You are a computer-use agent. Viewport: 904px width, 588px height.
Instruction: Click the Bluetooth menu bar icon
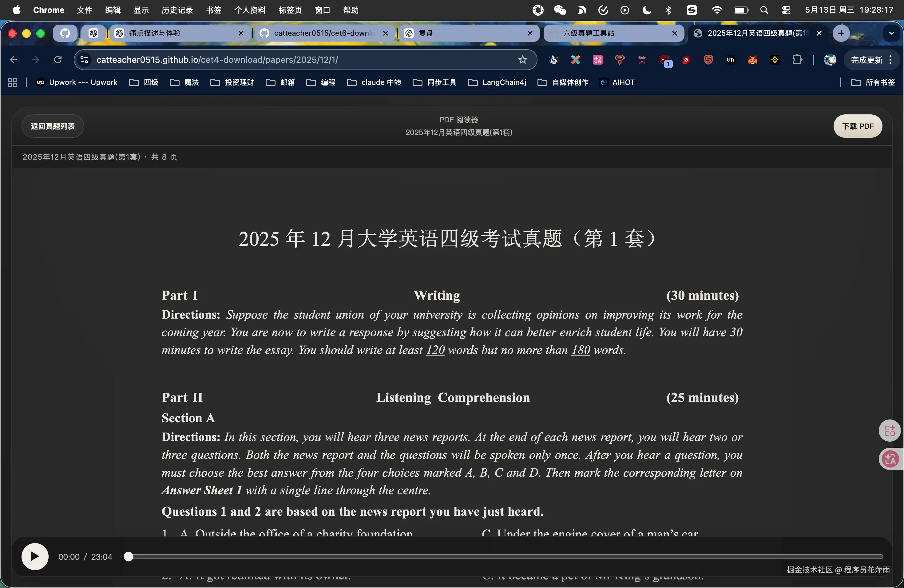[x=668, y=10]
